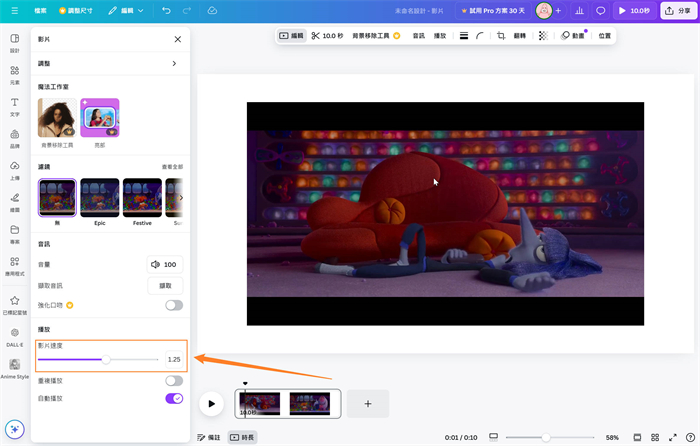
Task: Open the 應用程式 (Apps) sidebar panel
Action: tap(14, 264)
